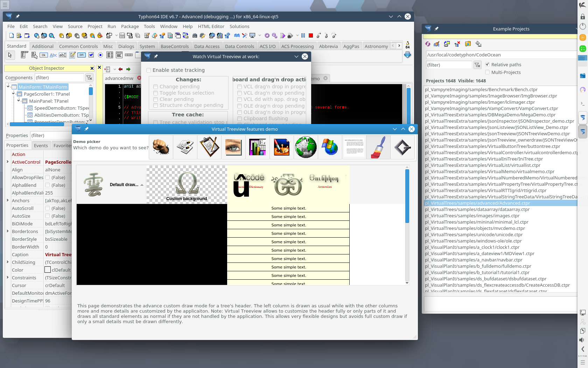Collapse the MainForm: TMainForm tree node
Screen dimensions: 588x368
pos(8,86)
